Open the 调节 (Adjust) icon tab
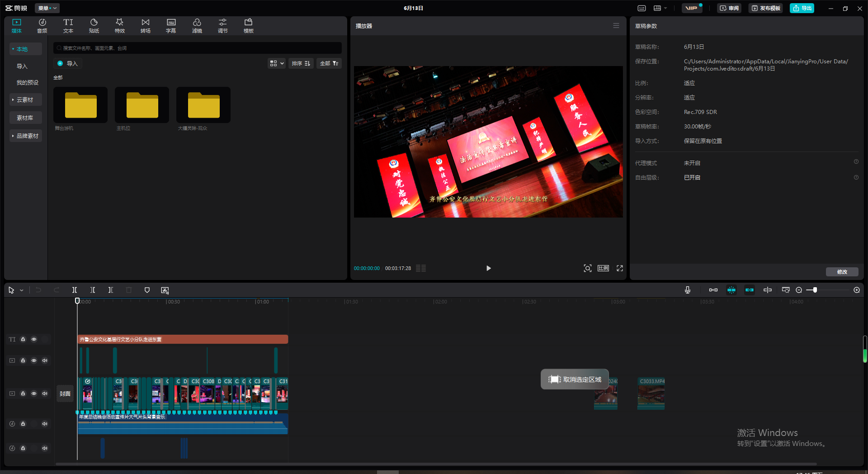Image resolution: width=868 pixels, height=474 pixels. pyautogui.click(x=222, y=26)
